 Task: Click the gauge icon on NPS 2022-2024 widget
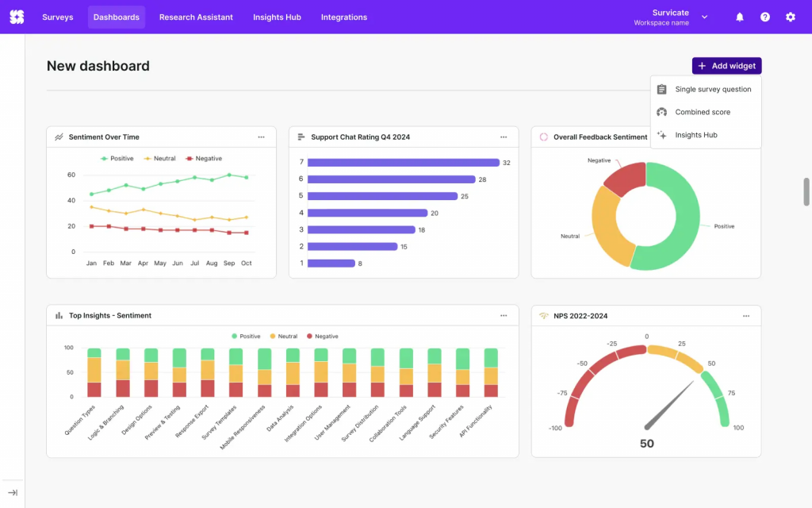[x=543, y=315]
